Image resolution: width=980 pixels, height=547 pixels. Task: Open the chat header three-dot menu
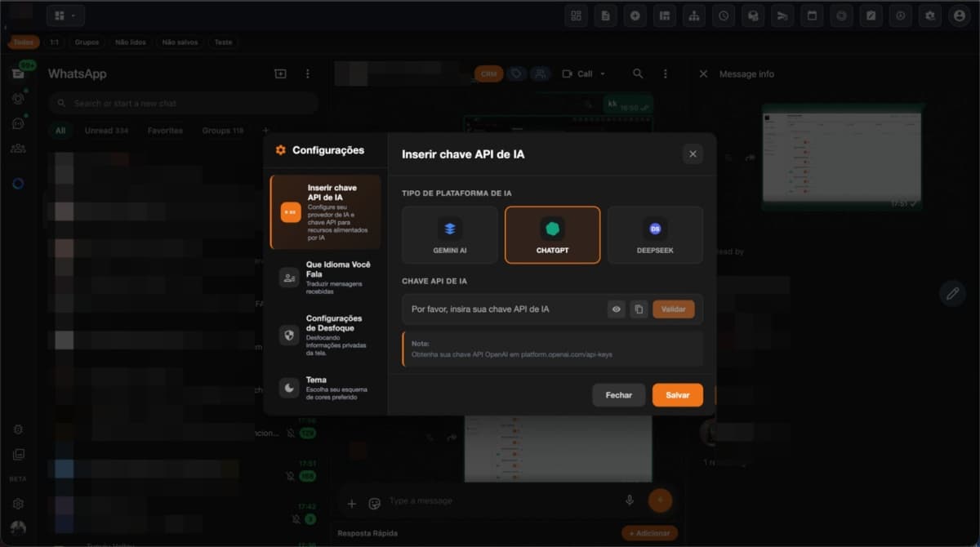tap(666, 74)
